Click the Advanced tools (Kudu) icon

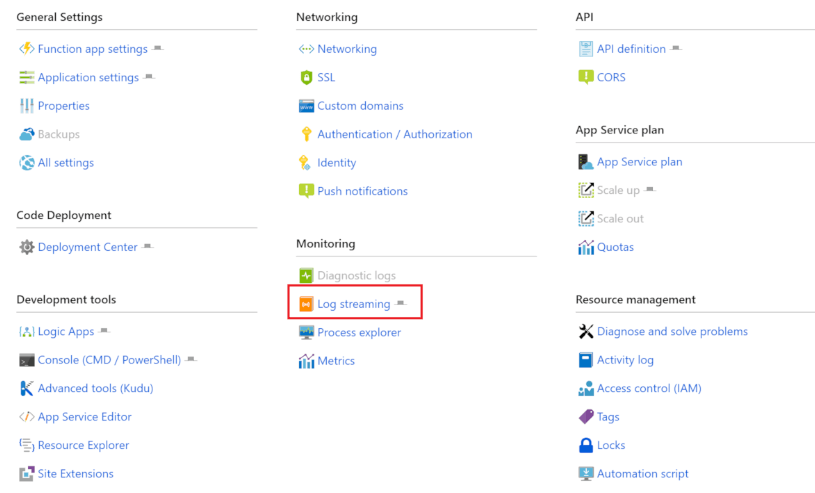click(x=27, y=388)
